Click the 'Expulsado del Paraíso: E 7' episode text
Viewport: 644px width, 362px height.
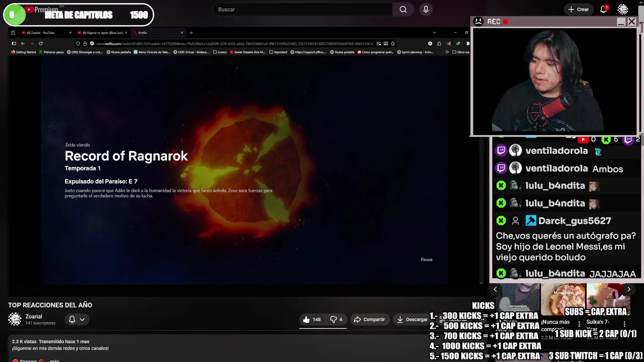pos(101,182)
